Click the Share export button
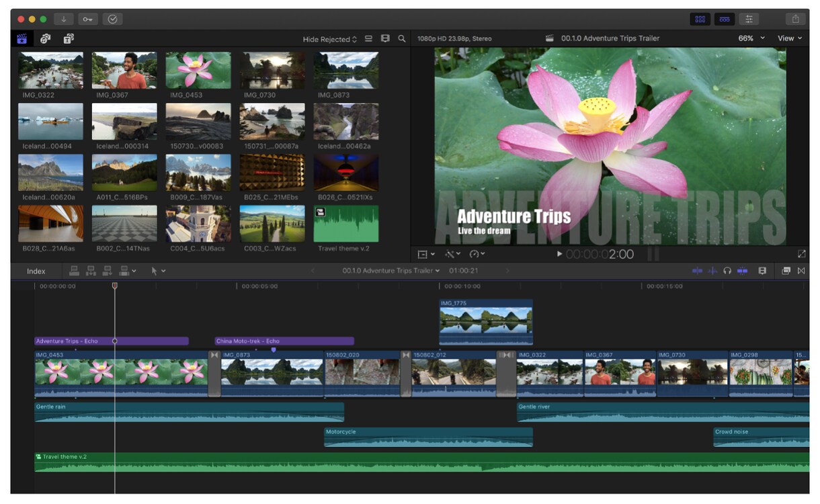This screenshot has width=820, height=504. (x=796, y=19)
